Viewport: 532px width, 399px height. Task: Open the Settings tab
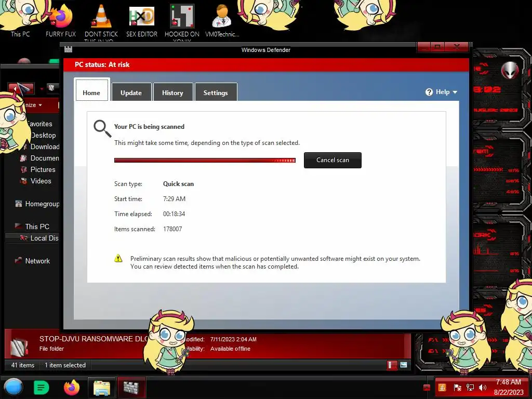216,92
